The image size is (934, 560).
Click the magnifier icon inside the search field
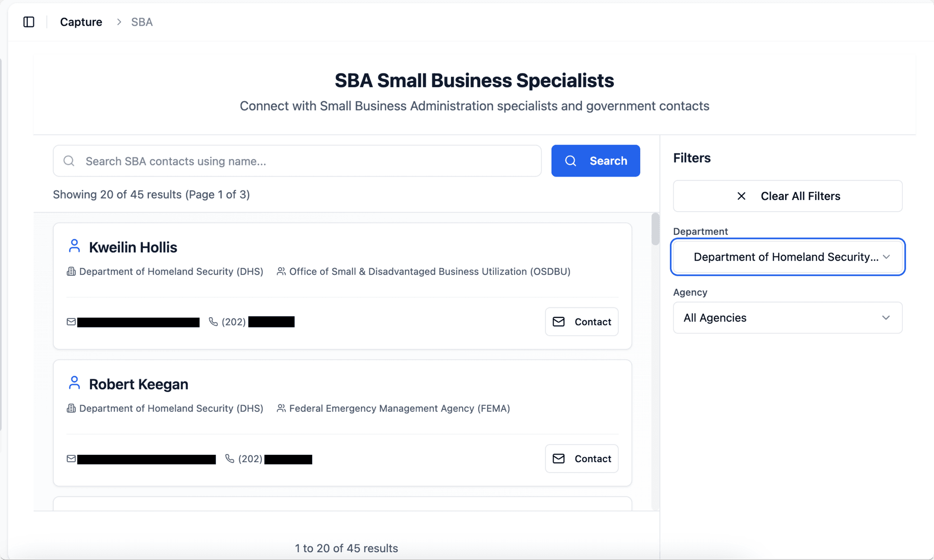69,161
